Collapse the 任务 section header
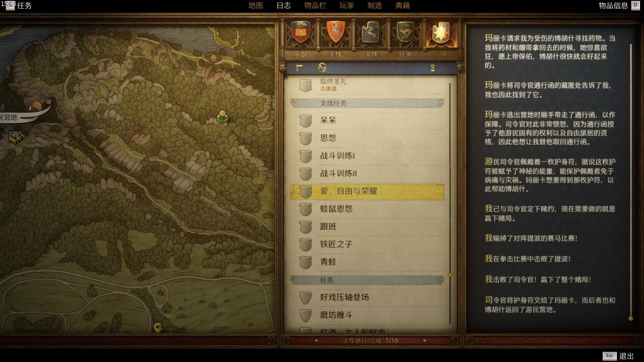The image size is (644, 362). point(367,280)
